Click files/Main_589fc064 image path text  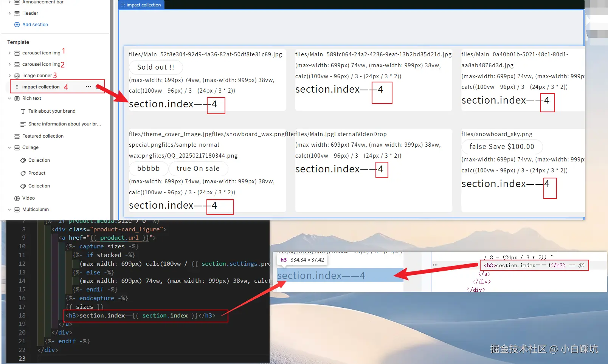pyautogui.click(x=373, y=54)
